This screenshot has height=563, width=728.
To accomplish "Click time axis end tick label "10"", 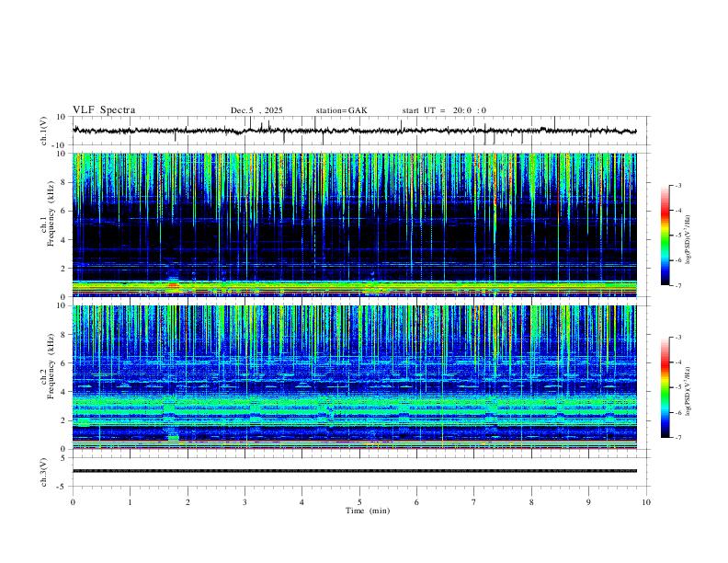I will pyautogui.click(x=646, y=502).
